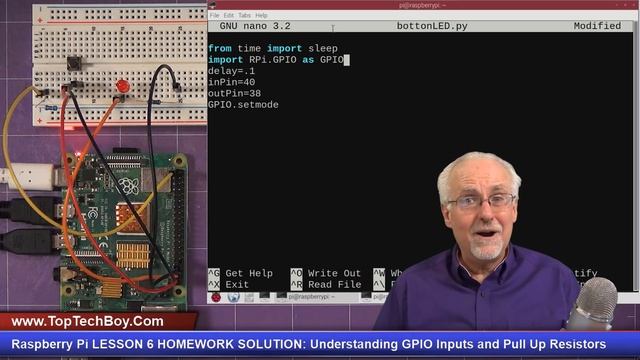
Task: Place cursor on 'outPin=38' line
Action: 234,93
